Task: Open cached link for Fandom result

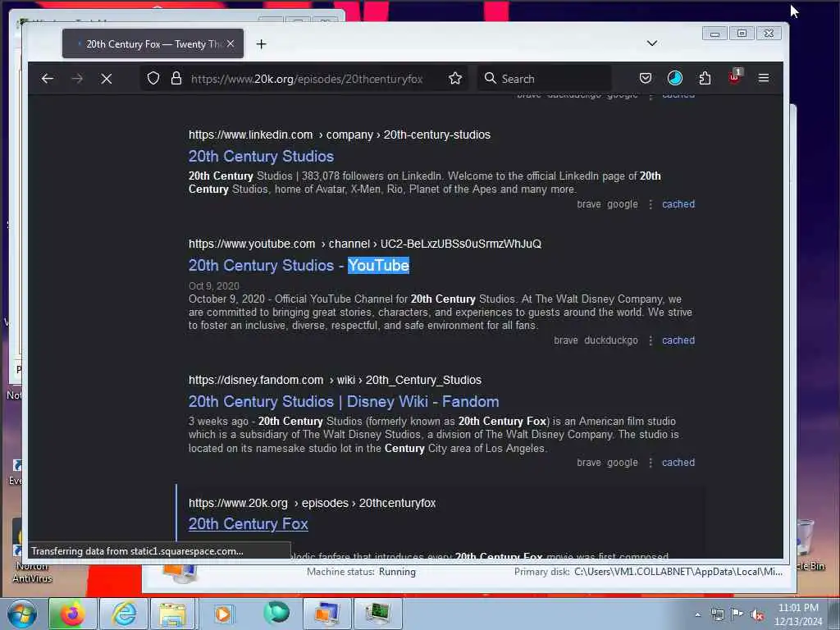Action: click(678, 463)
